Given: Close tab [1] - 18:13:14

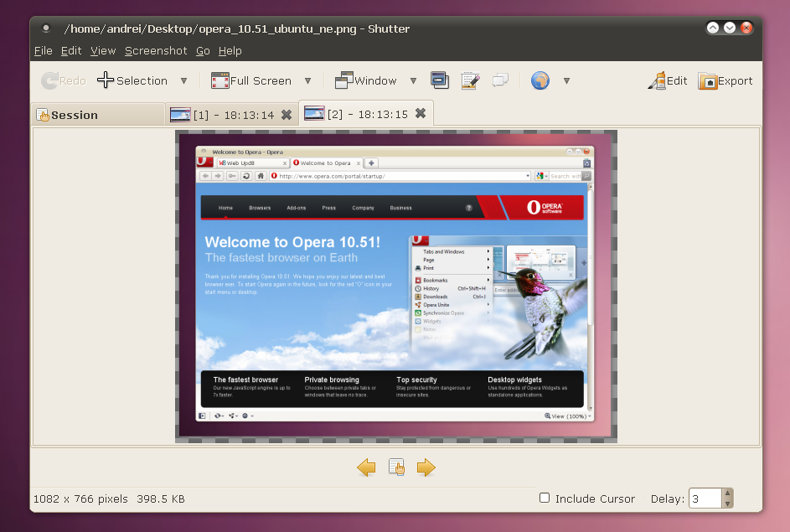Looking at the screenshot, I should (x=287, y=115).
